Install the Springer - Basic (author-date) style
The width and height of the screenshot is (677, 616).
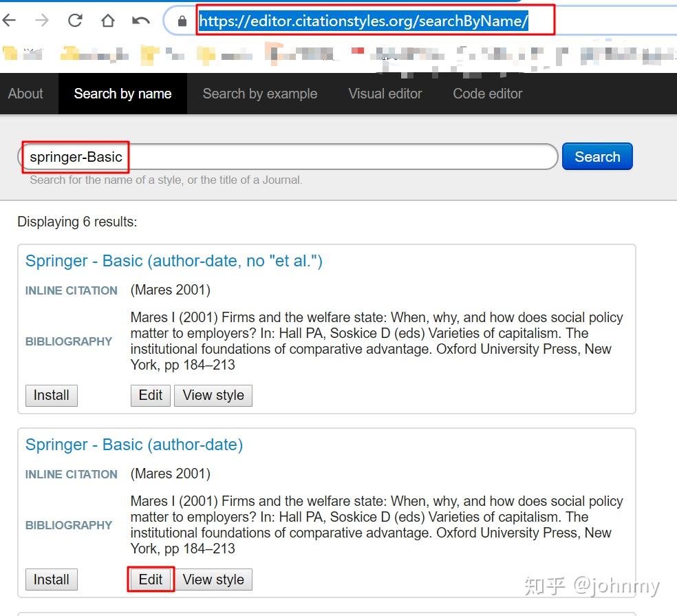click(x=51, y=579)
